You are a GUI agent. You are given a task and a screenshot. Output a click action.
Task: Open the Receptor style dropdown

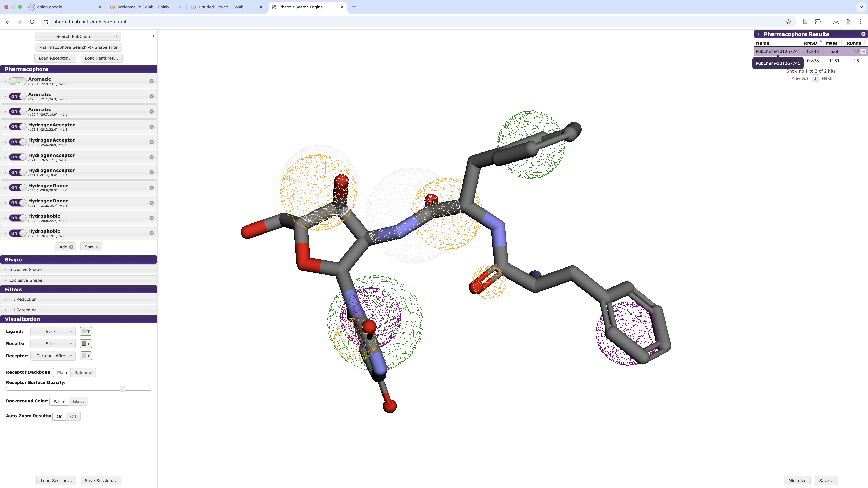click(x=53, y=356)
